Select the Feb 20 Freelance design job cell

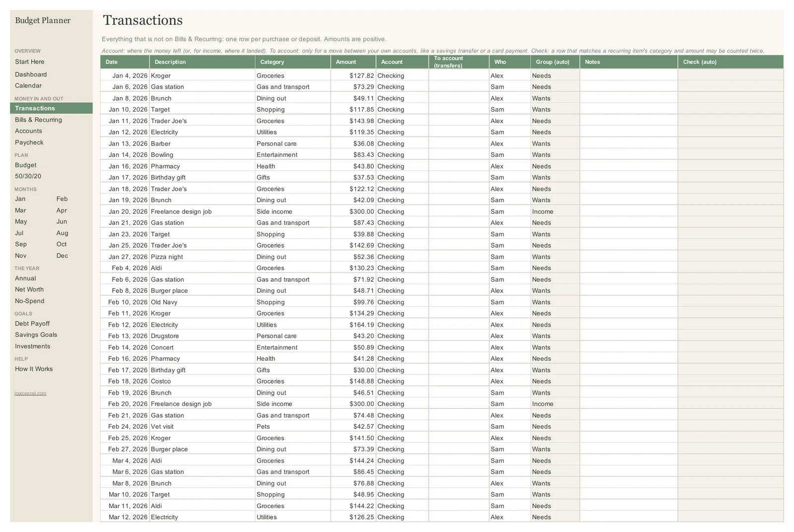coord(202,404)
